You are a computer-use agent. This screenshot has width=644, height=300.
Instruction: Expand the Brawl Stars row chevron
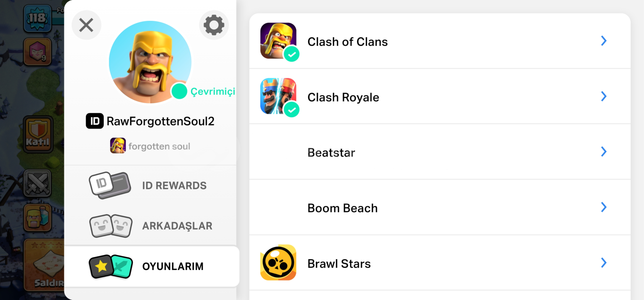coord(603,263)
